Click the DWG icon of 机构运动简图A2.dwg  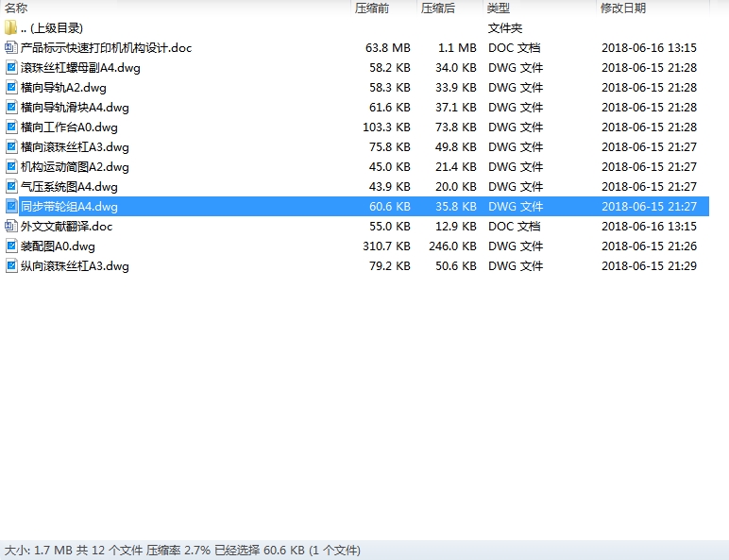[x=11, y=166]
